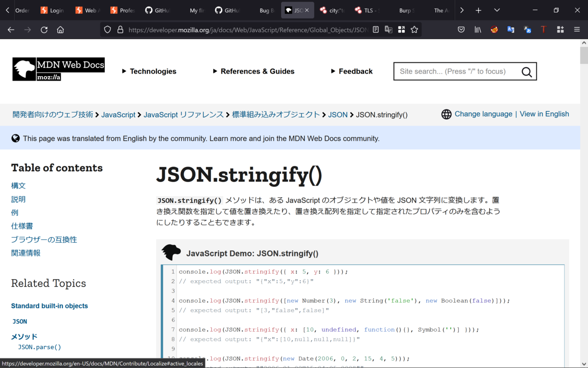
Task: Expand the Technologies menu
Action: [149, 71]
